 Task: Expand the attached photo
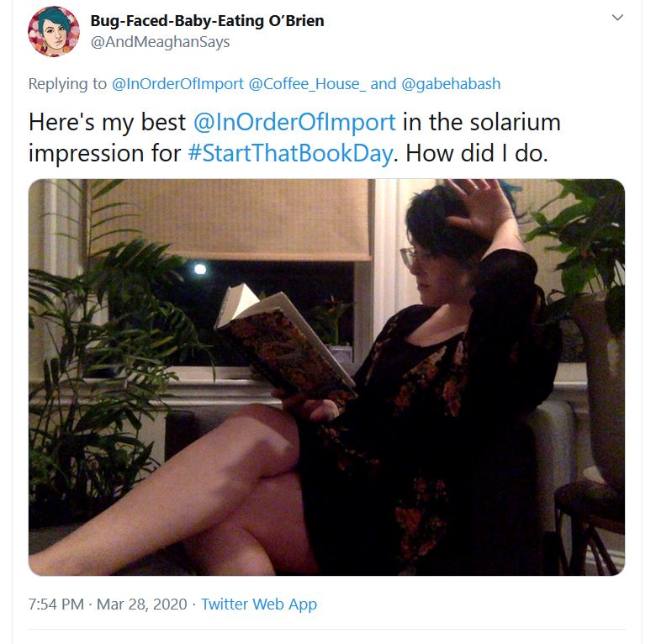[326, 377]
